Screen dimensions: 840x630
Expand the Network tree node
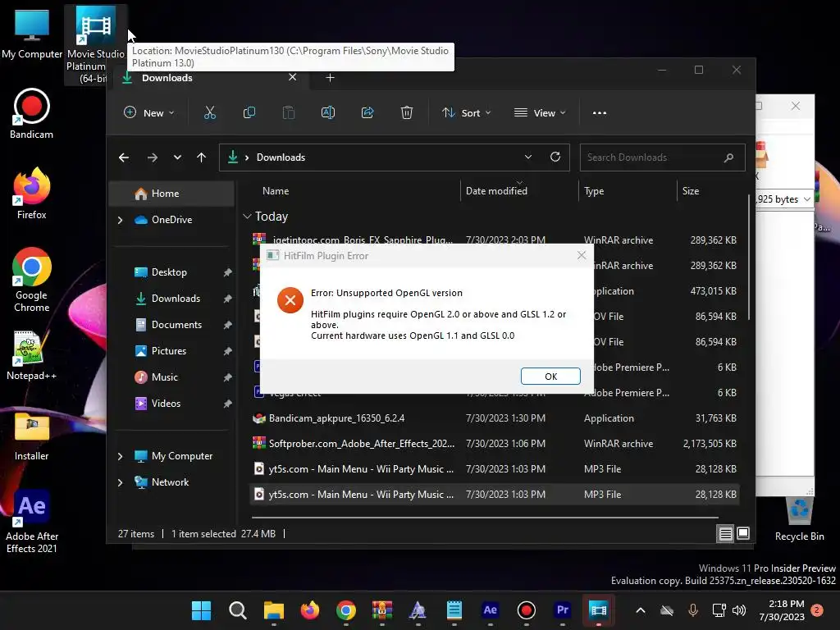click(x=120, y=482)
